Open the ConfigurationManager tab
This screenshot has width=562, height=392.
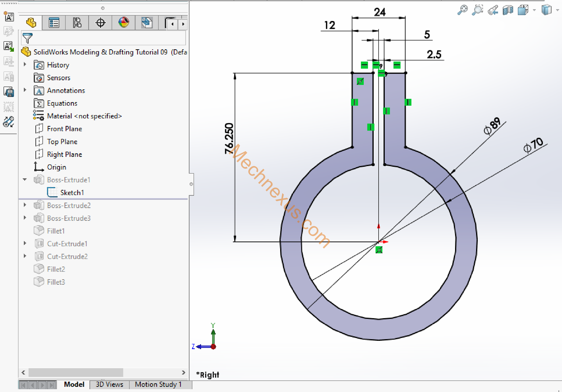[77, 23]
